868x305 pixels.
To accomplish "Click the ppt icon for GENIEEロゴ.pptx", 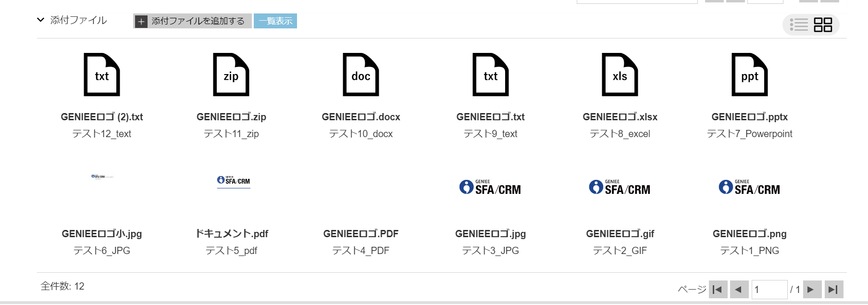I will coord(750,75).
